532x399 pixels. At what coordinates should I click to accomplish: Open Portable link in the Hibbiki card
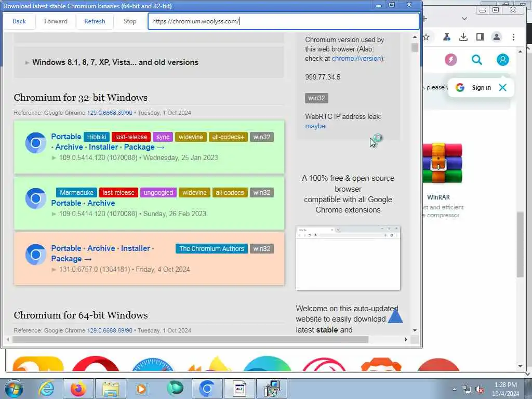click(66, 137)
